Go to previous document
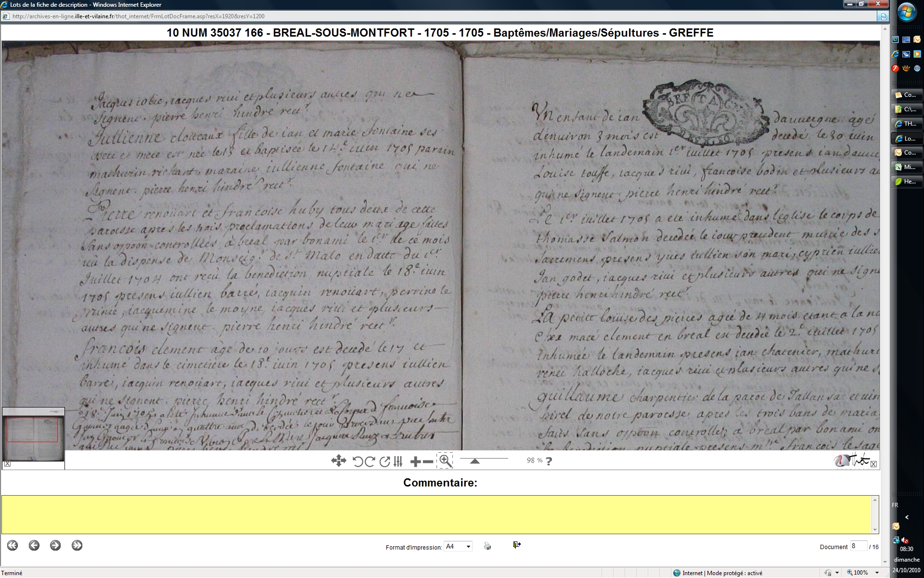The height and width of the screenshot is (578, 924). point(34,545)
